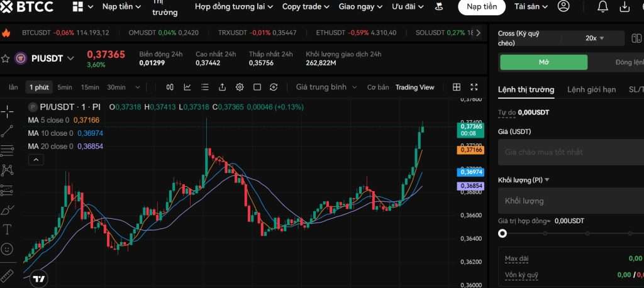Switch to Đóng lệnh (close) mode
644x288 pixels.
(x=629, y=62)
